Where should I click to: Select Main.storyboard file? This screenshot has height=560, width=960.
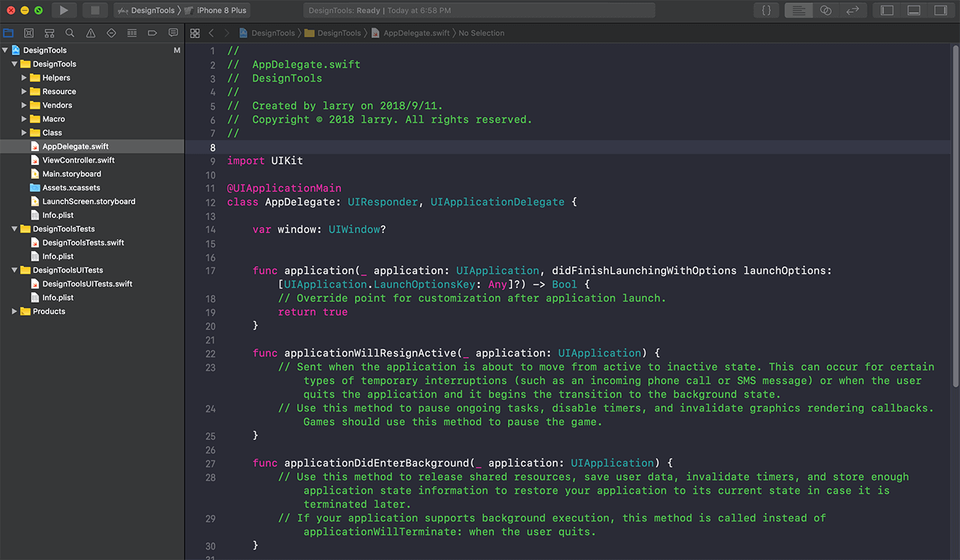(71, 174)
